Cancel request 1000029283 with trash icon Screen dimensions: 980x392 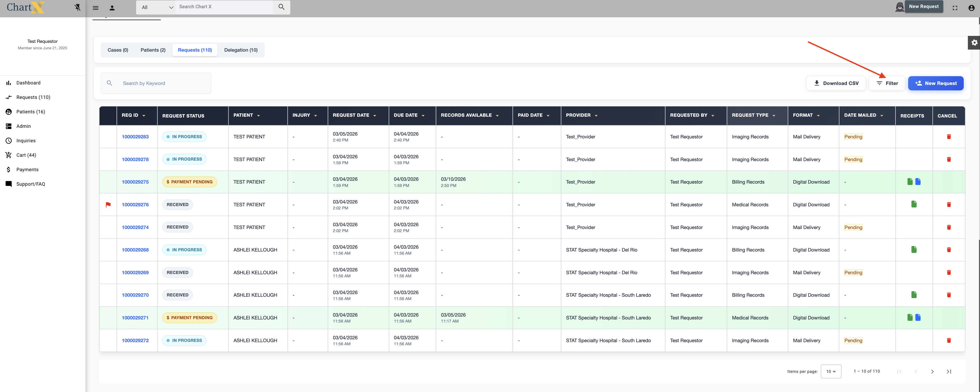coord(948,137)
